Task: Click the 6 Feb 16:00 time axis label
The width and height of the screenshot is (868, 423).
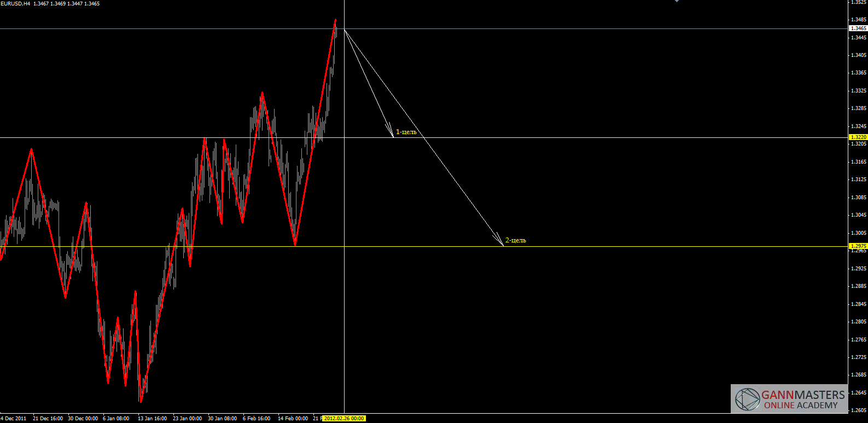Action: [x=257, y=419]
